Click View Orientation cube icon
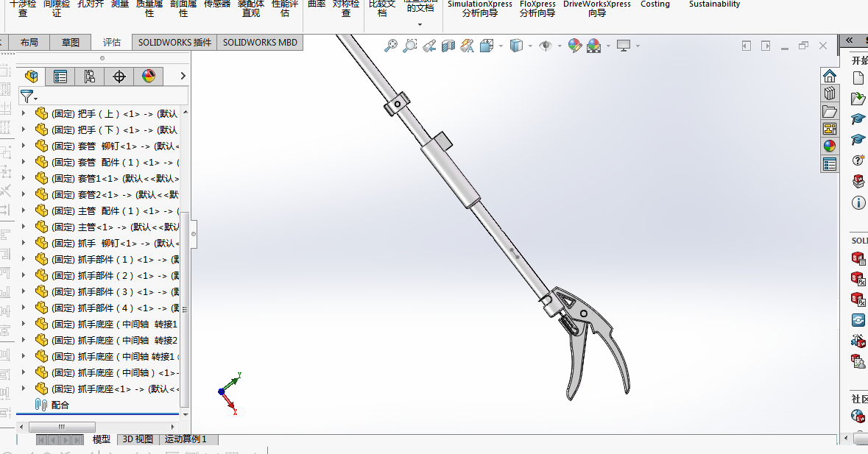Image resolution: width=868 pixels, height=454 pixels. [487, 46]
